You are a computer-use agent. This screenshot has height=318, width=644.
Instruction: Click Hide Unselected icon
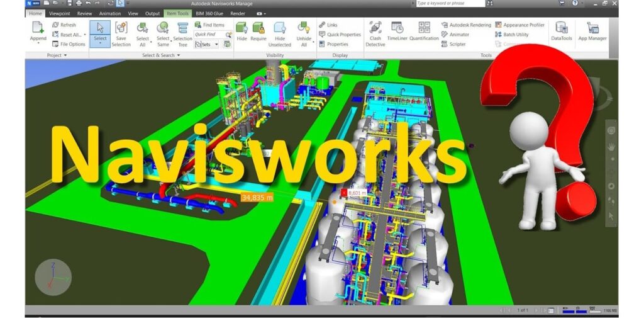(x=280, y=28)
